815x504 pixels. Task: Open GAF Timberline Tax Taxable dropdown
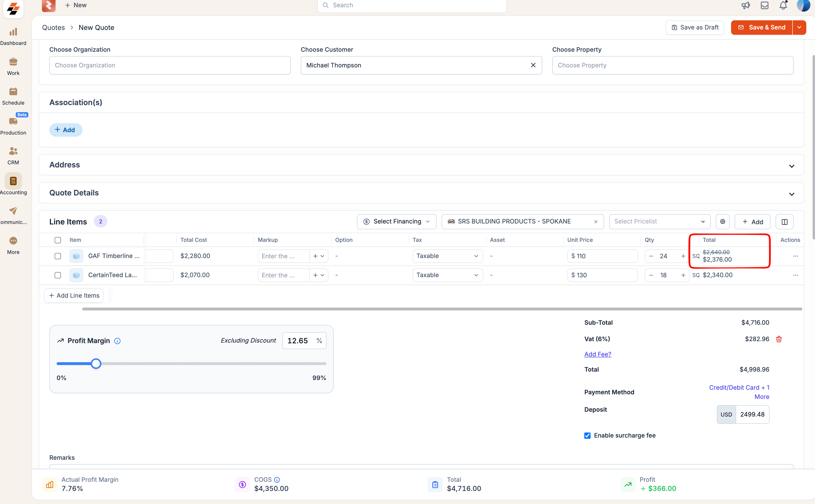tap(447, 256)
